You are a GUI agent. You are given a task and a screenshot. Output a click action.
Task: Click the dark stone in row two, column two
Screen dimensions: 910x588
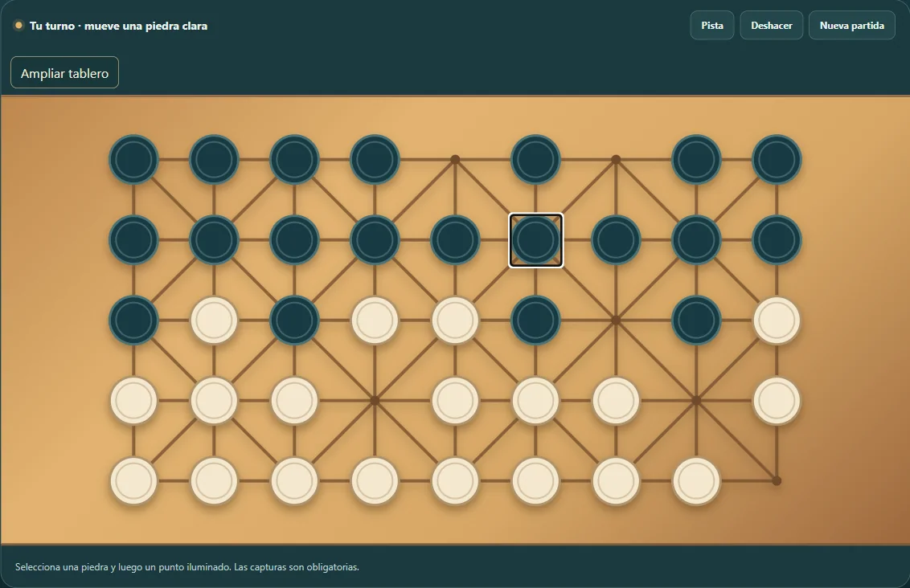point(214,240)
